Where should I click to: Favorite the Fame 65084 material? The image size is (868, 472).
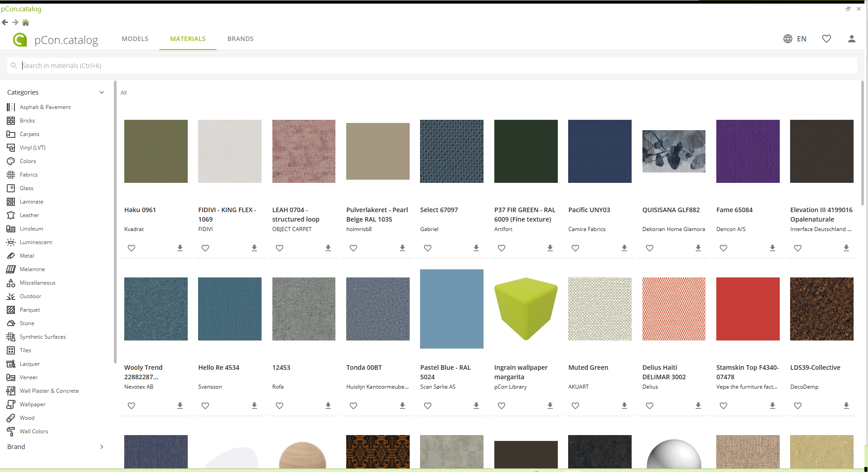[723, 248]
